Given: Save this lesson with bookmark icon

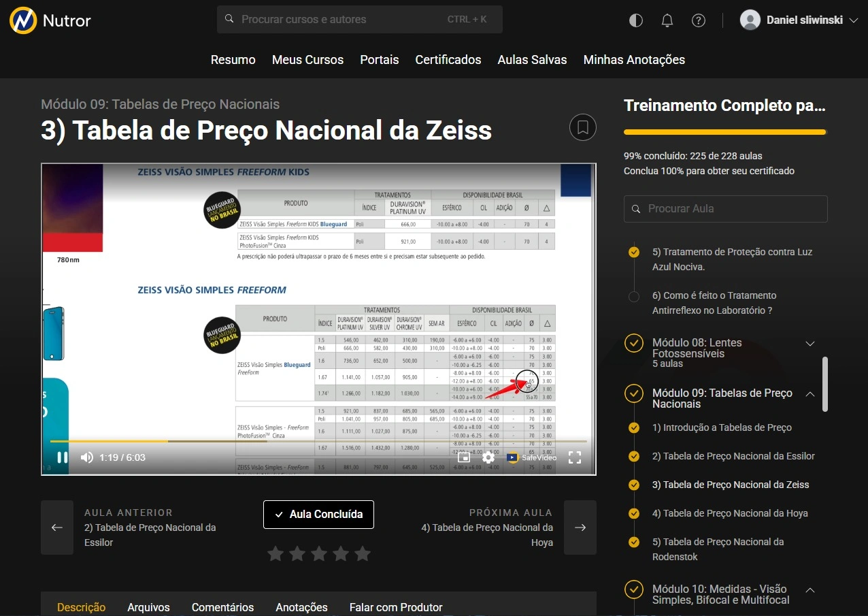Looking at the screenshot, I should point(582,127).
